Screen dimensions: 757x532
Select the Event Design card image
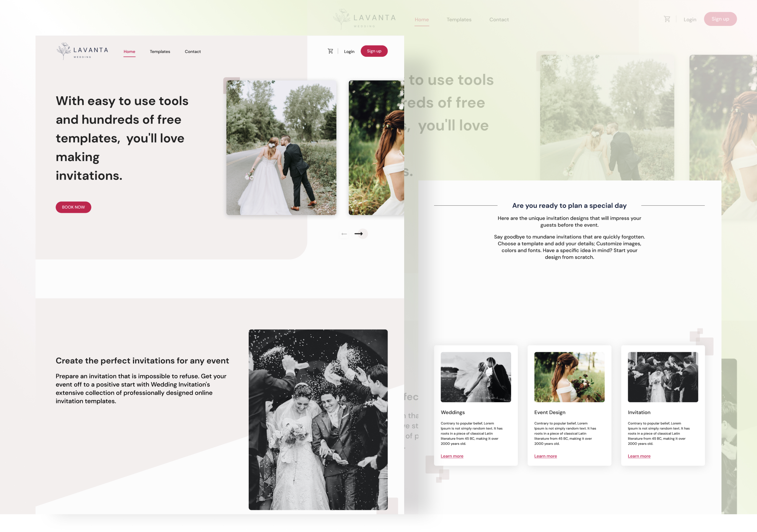pos(569,377)
